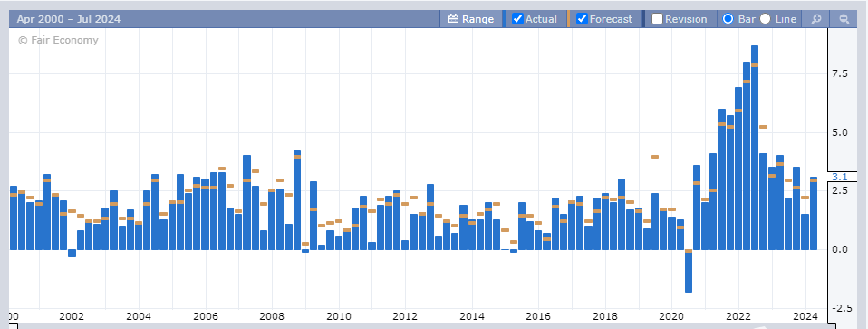Open the Range date picker
This screenshot has width=868, height=329.
click(x=471, y=19)
